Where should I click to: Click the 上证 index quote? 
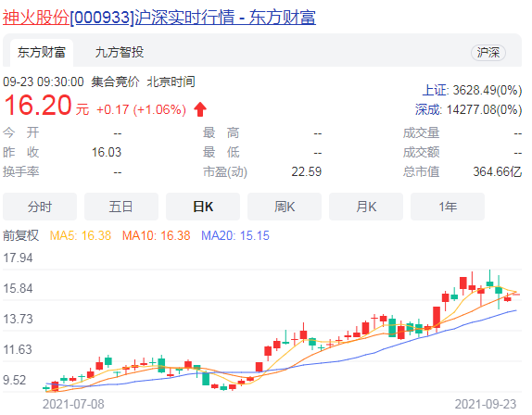(472, 90)
